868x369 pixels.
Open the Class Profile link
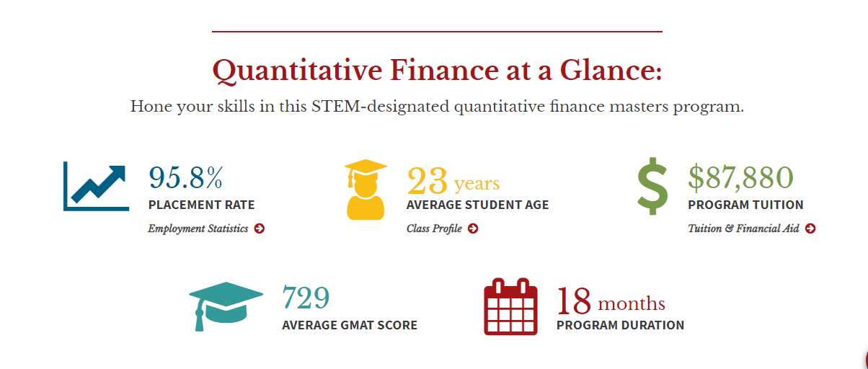pyautogui.click(x=434, y=228)
